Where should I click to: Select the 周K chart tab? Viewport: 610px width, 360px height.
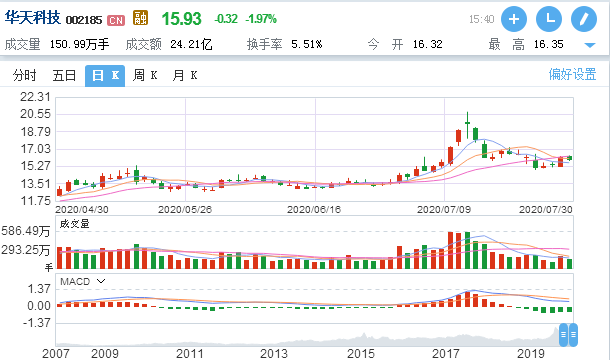(x=145, y=75)
